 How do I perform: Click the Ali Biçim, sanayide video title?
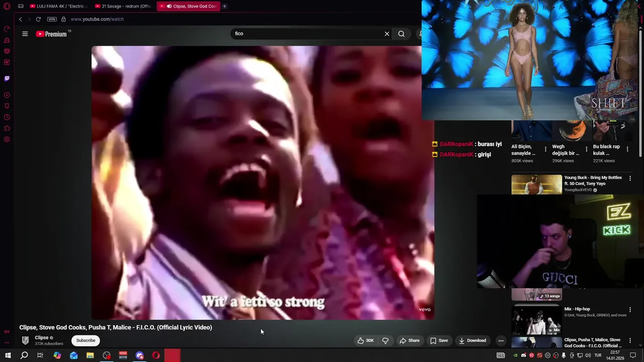[523, 150]
